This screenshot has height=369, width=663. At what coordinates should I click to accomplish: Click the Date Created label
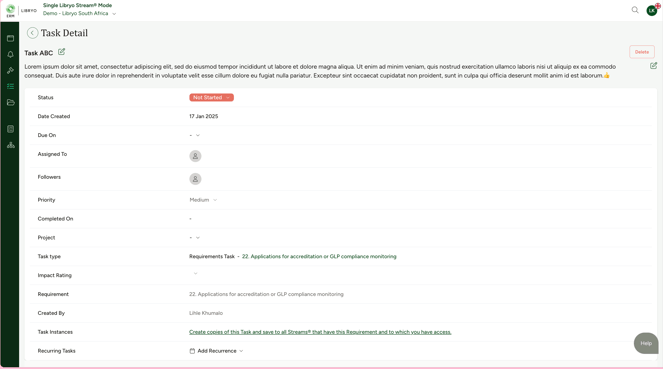pyautogui.click(x=54, y=116)
